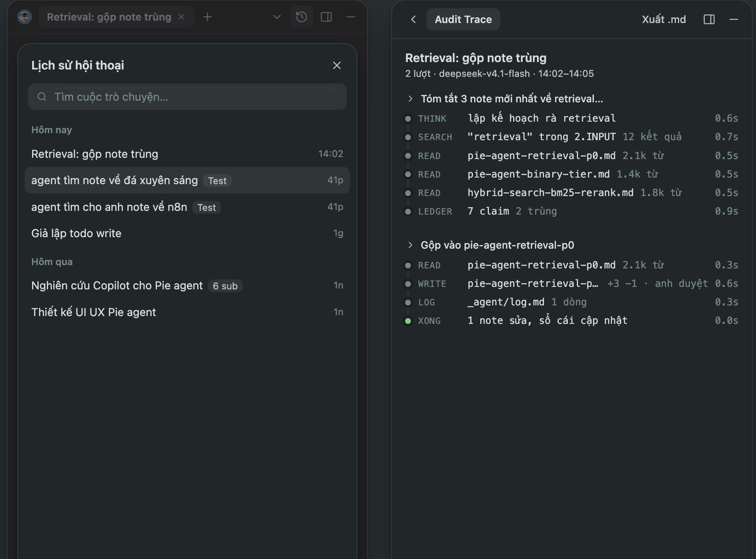Click the READ hybrid-search-bm25-rerank.md step
This screenshot has width=756, height=559.
[x=572, y=193]
